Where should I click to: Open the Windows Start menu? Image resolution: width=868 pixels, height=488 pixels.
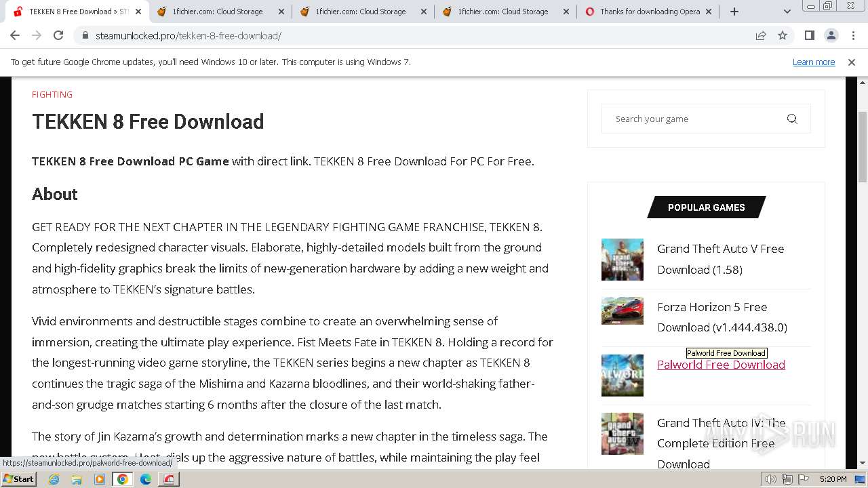click(x=19, y=479)
